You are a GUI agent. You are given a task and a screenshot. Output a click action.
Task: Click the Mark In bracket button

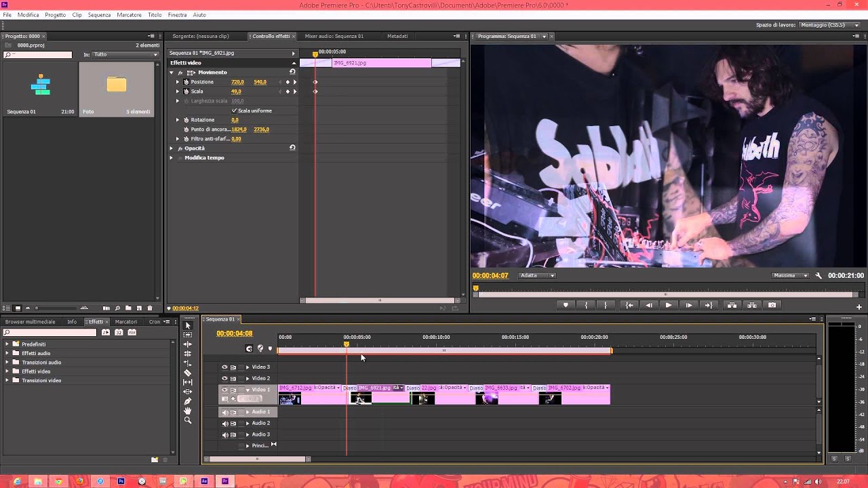(x=586, y=305)
